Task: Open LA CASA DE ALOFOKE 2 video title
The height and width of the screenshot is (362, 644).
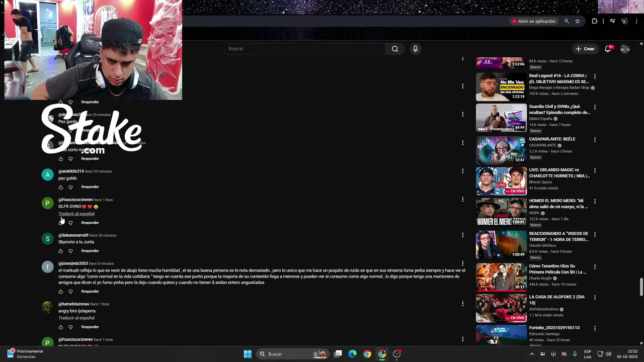Action: tap(557, 300)
